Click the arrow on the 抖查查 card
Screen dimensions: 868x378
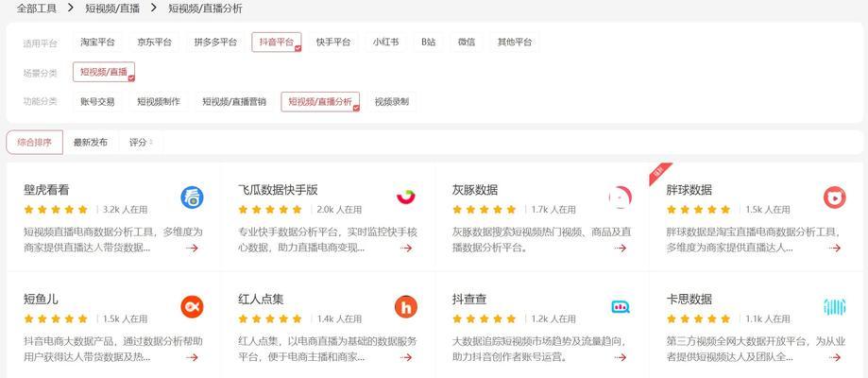(621, 357)
